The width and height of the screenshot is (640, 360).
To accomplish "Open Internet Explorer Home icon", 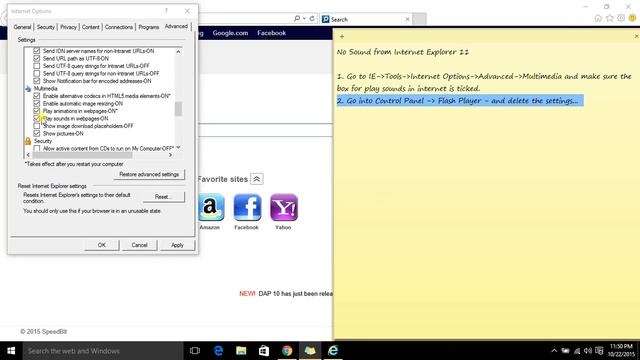I will (x=598, y=18).
